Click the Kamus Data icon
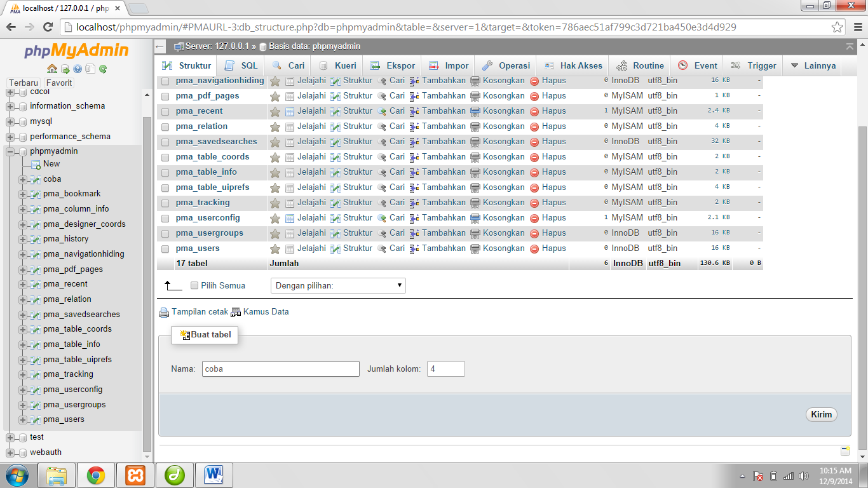This screenshot has height=488, width=868. point(236,312)
